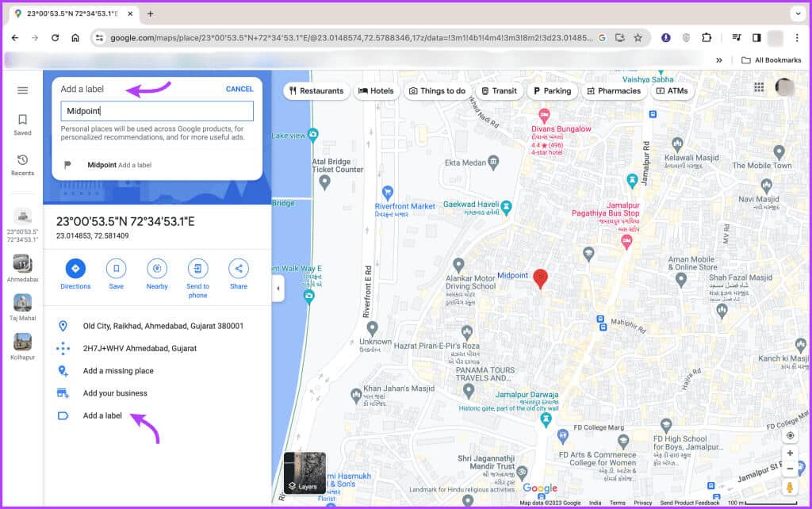Expand the tab search dropdown arrow
This screenshot has width=812, height=509.
(798, 14)
